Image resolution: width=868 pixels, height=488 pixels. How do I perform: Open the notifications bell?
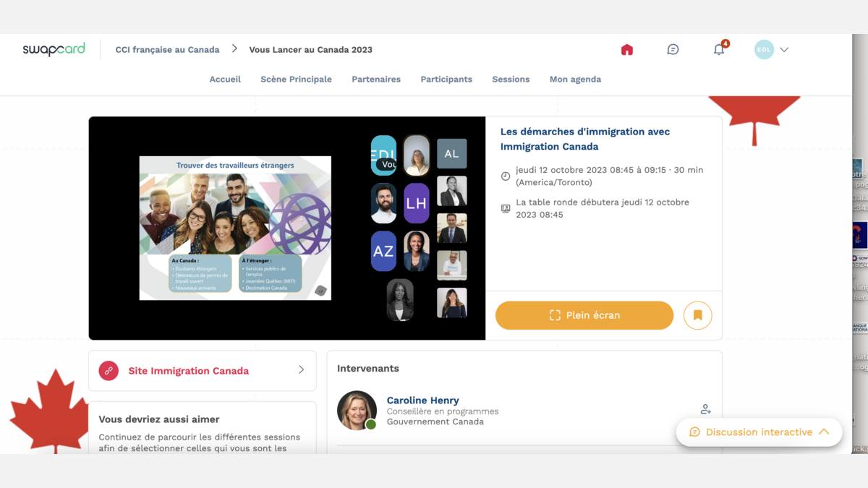coord(719,50)
